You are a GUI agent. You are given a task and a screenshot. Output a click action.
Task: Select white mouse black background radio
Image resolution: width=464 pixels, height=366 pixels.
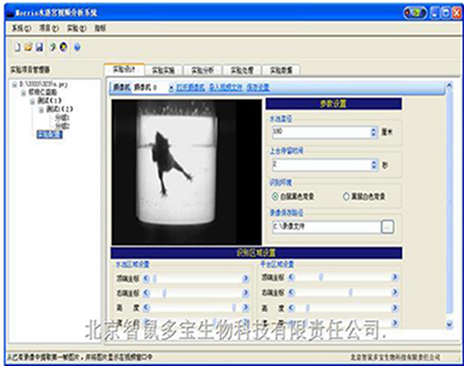275,196
